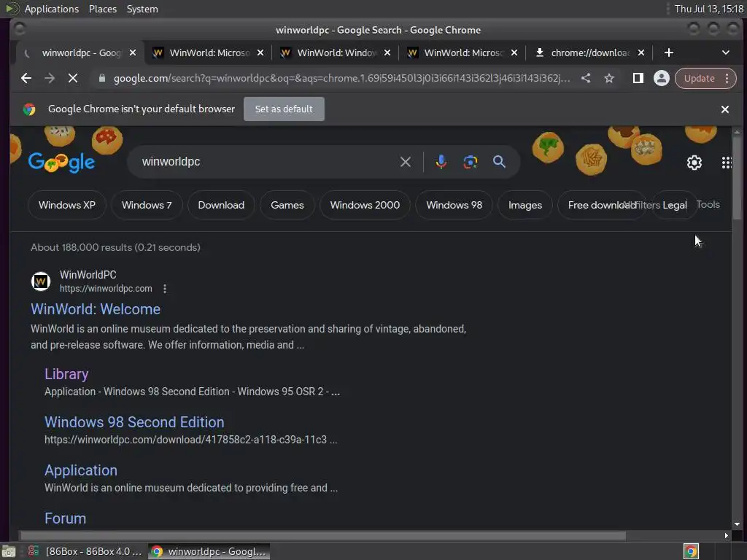Image resolution: width=747 pixels, height=560 pixels.
Task: Expand the tab search dropdown arrow
Action: pos(726,52)
